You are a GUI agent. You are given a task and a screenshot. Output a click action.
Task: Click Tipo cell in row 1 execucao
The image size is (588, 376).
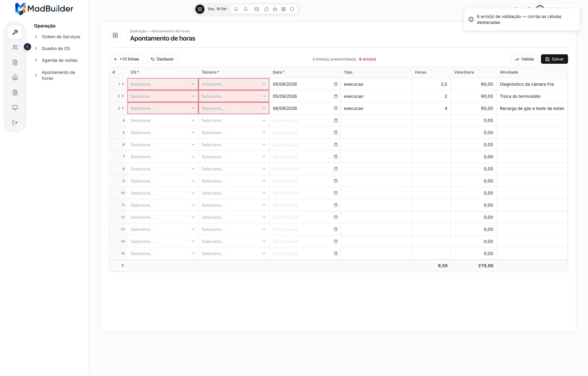click(376, 84)
